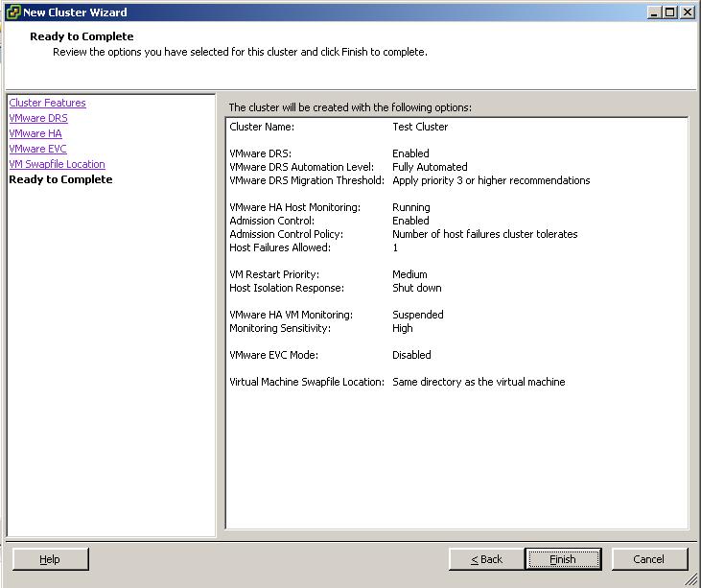The image size is (701, 588).
Task: Maximize the New Cluster Wizard window
Action: (x=670, y=12)
